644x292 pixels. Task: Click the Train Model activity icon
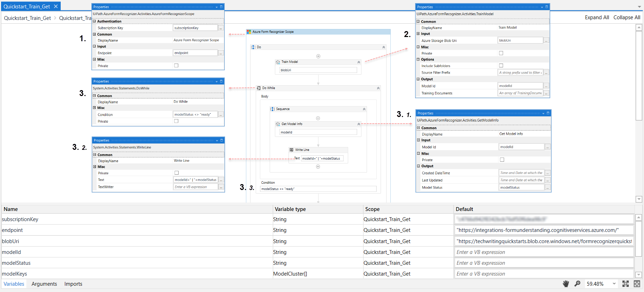pyautogui.click(x=278, y=62)
